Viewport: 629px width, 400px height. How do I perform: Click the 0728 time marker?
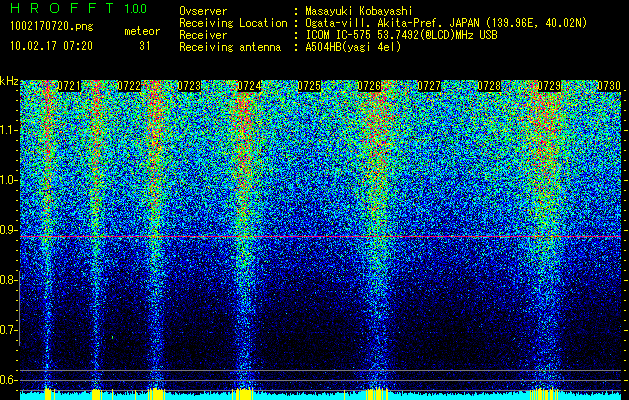coord(489,86)
